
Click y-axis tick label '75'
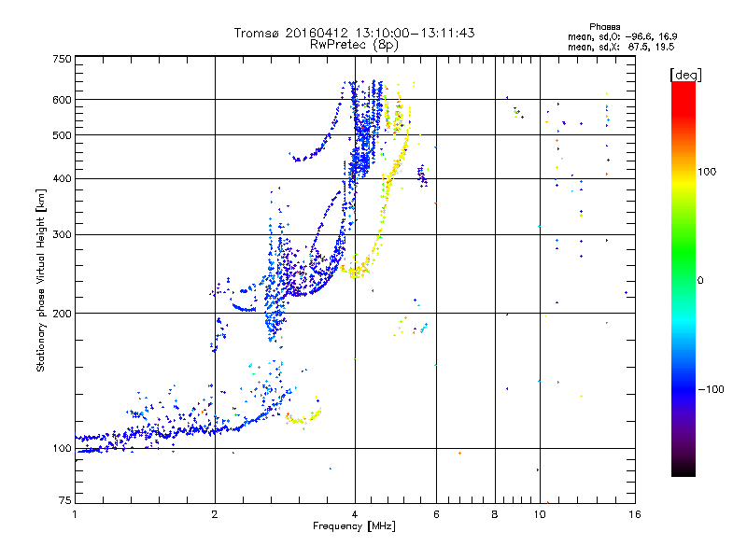coord(65,500)
